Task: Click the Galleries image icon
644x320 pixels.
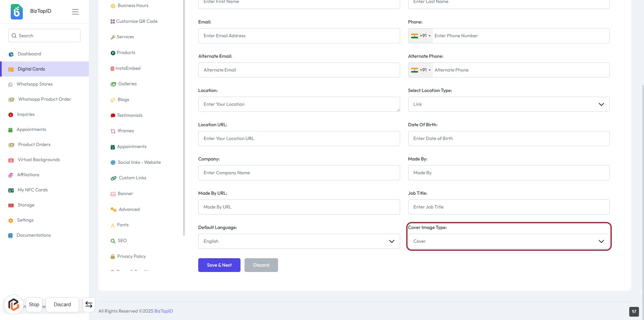Action: (113, 84)
